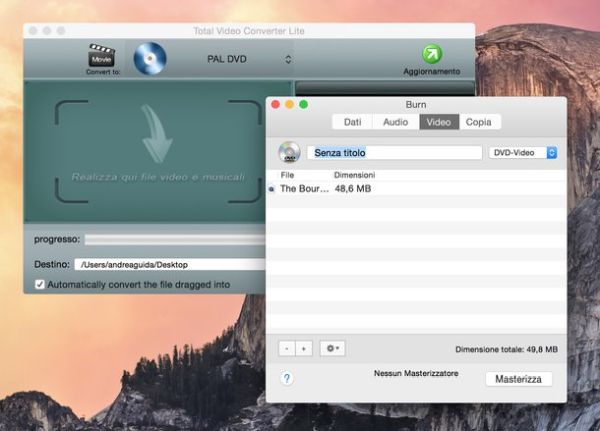Open the Copia tab in Burn

point(479,122)
